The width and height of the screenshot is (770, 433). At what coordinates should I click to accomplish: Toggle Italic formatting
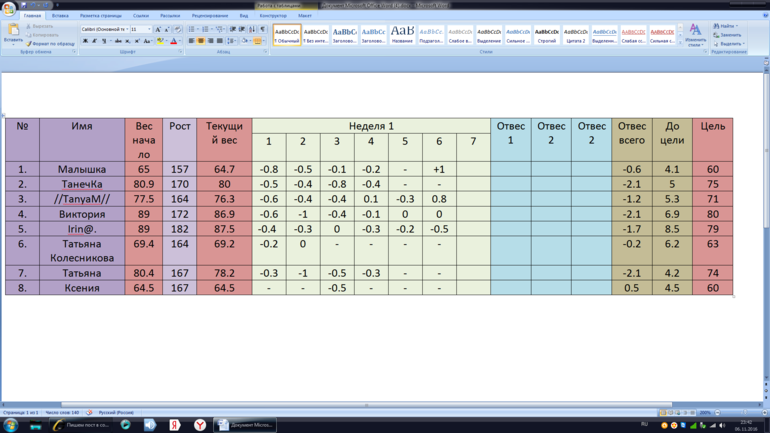tap(94, 42)
